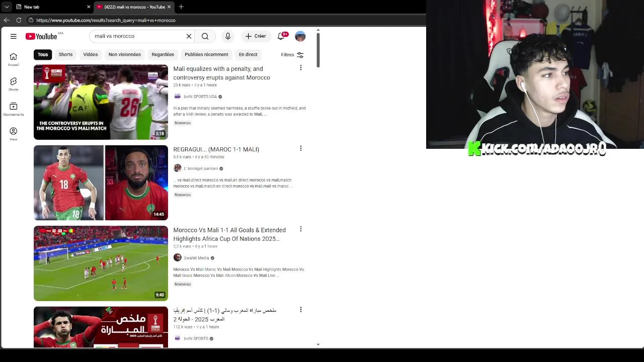Screen dimensions: 644x362
Task: Open beIN SPORTS channel link
Action: click(196, 338)
